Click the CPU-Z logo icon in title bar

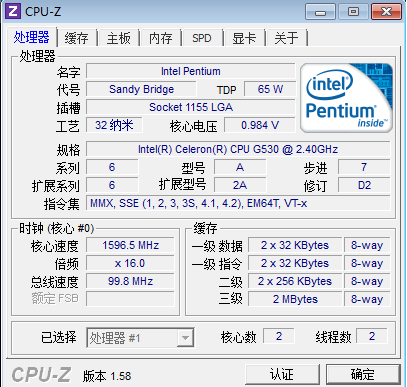click(x=13, y=11)
